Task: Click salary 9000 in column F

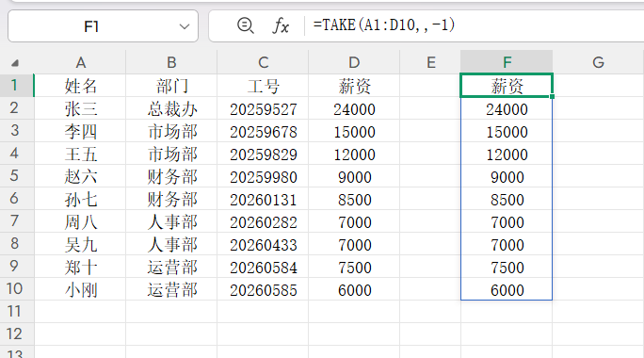Action: point(507,177)
